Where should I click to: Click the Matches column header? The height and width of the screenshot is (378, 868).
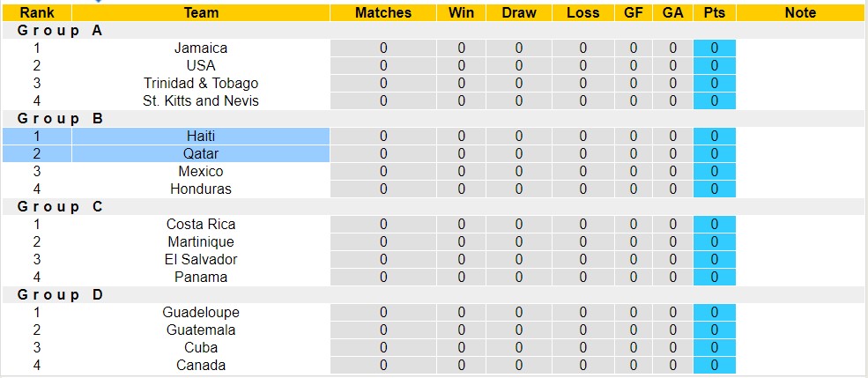click(382, 13)
